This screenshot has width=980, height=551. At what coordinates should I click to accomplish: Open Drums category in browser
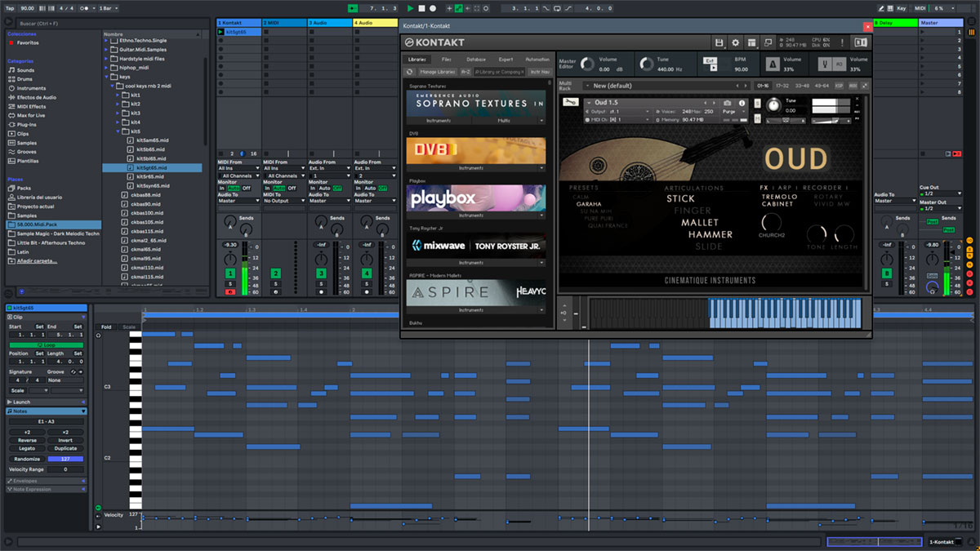(x=25, y=79)
